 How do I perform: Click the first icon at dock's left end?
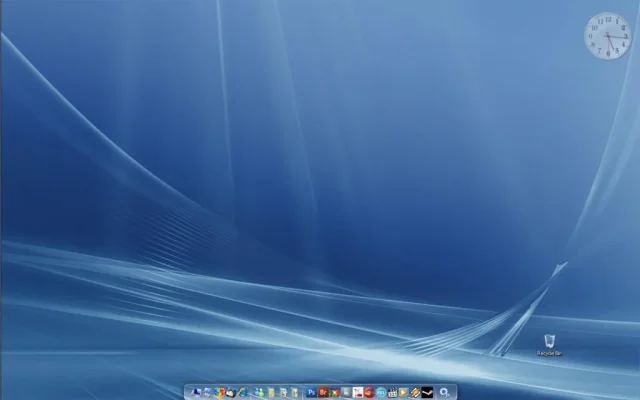196,392
